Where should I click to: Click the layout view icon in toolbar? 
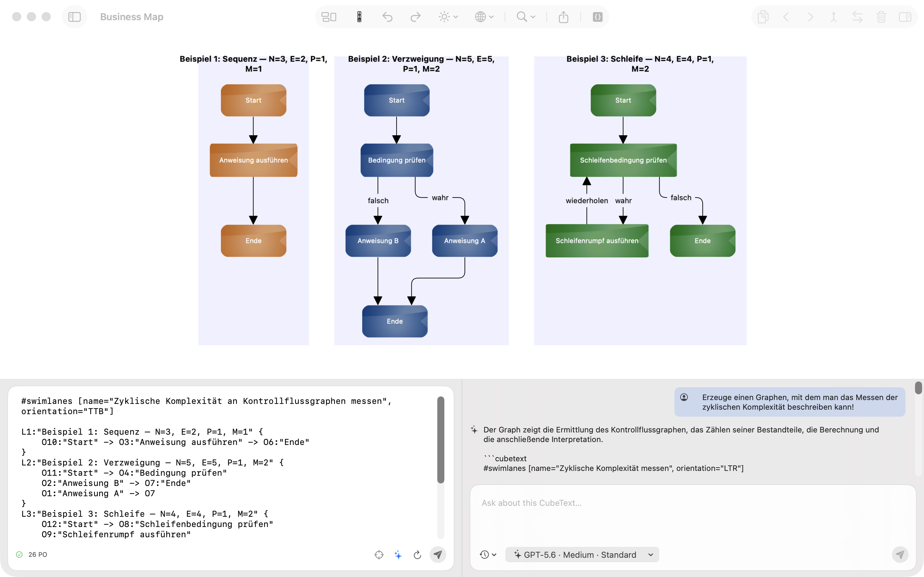click(329, 17)
